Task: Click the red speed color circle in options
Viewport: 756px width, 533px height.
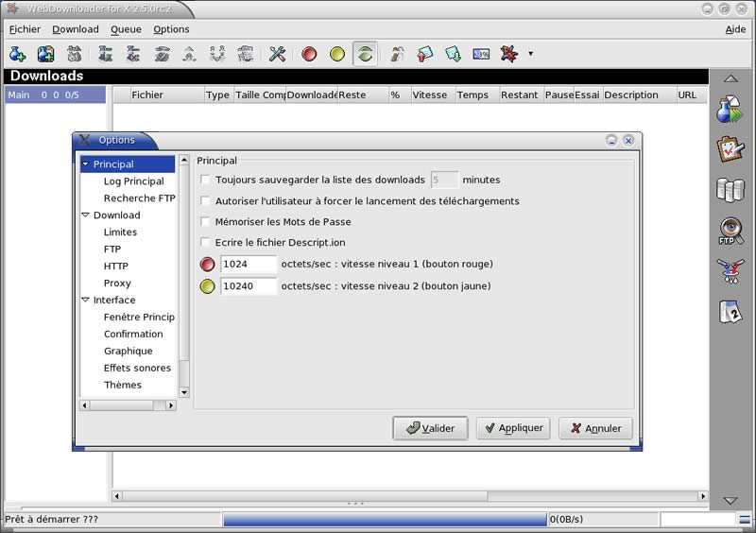Action: [207, 264]
